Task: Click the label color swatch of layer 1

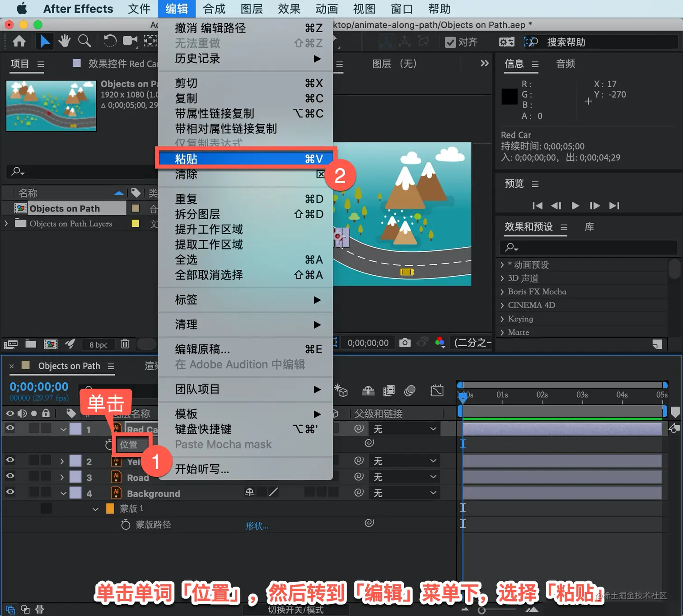Action: tap(75, 428)
